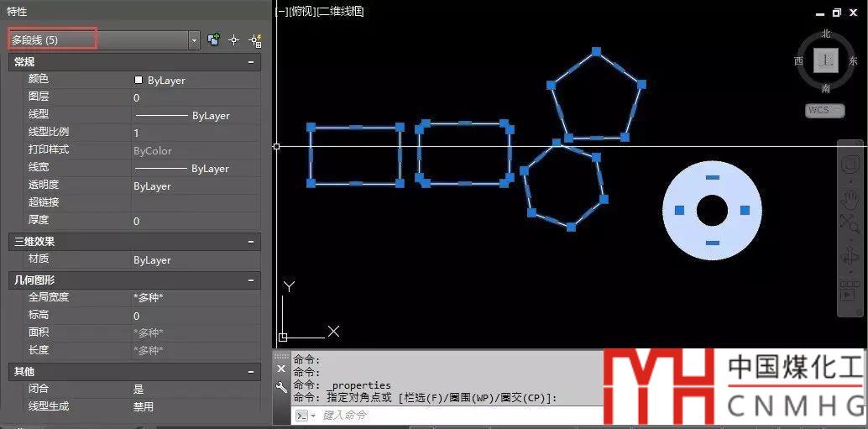The width and height of the screenshot is (868, 429).
Task: Click the 颜色 ByLayer color swatch
Action: pos(139,80)
